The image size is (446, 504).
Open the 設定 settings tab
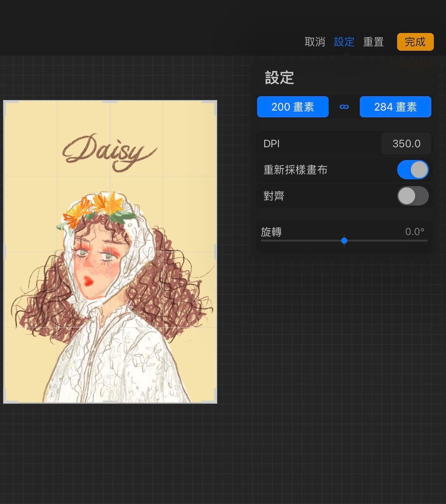[344, 42]
